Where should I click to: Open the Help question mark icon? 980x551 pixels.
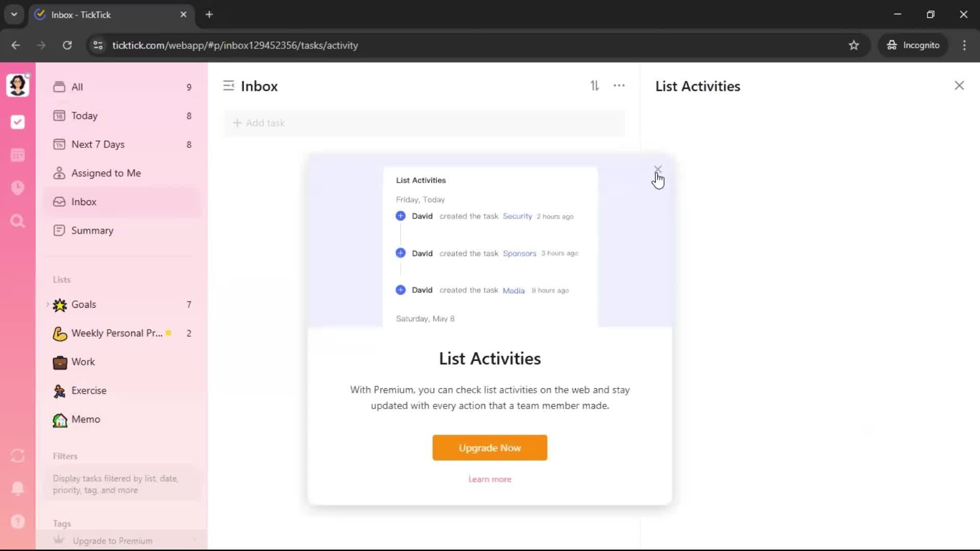click(x=18, y=521)
